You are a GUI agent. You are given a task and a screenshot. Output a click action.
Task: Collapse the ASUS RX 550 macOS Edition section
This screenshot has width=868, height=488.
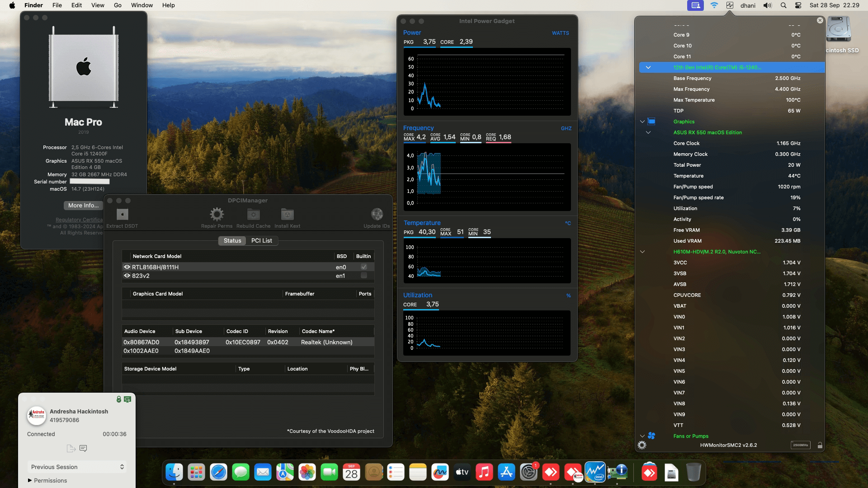649,132
